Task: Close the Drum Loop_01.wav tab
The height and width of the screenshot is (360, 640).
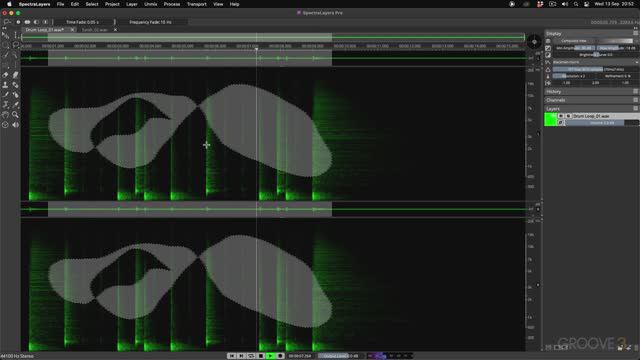Action: [72, 30]
